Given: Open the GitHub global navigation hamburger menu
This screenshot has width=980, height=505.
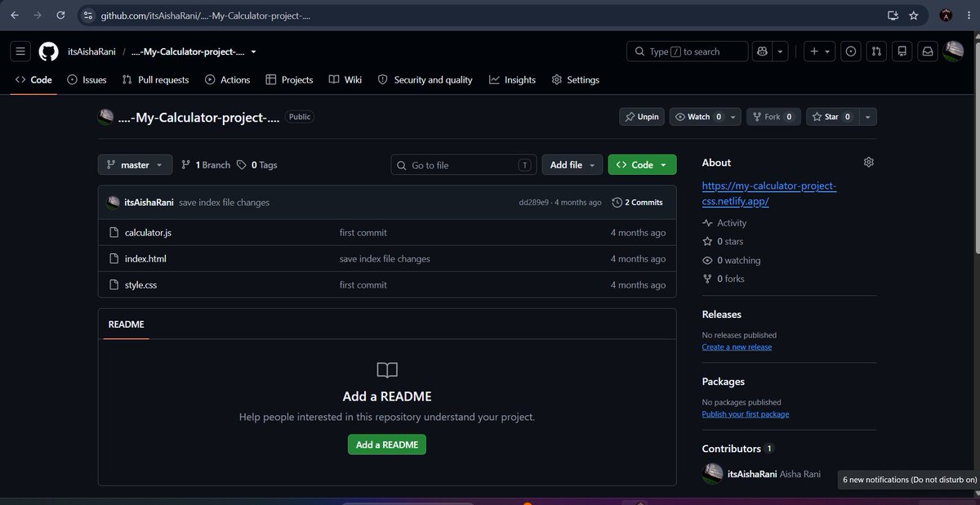Looking at the screenshot, I should tap(20, 51).
